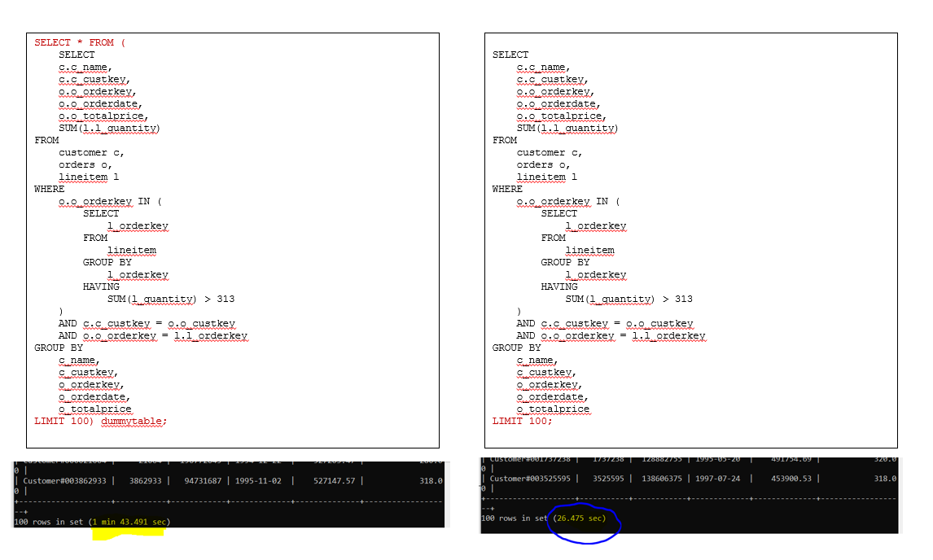Screen dimensions: 933x560
Task: Click the '1 min 43.491 sec' timing text
Action: 129,521
